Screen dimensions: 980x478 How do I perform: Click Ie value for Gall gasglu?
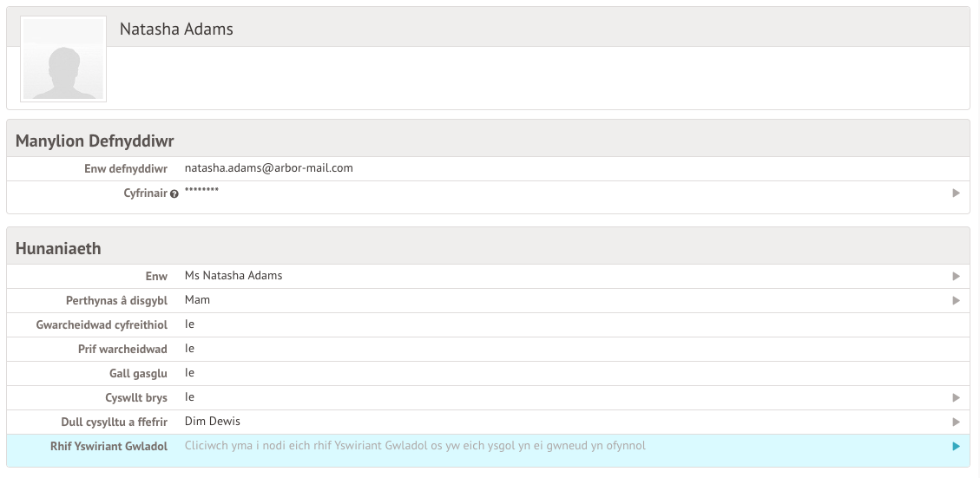coord(189,373)
